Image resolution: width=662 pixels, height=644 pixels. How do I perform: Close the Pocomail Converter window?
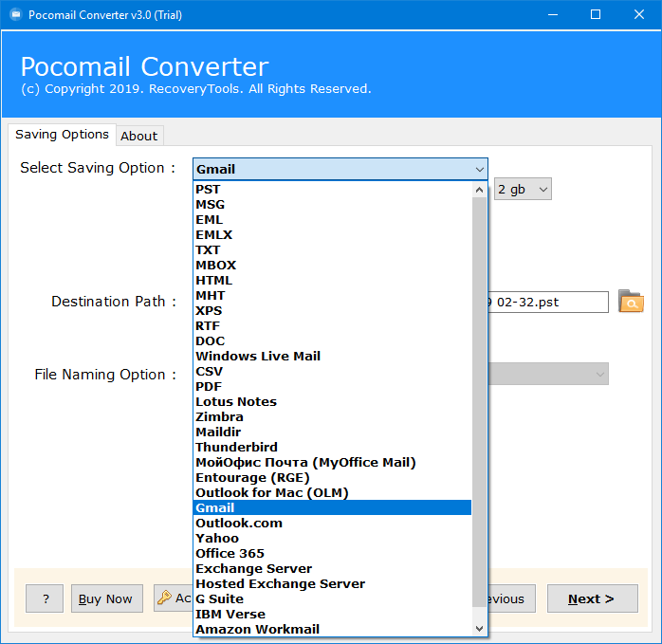point(639,15)
